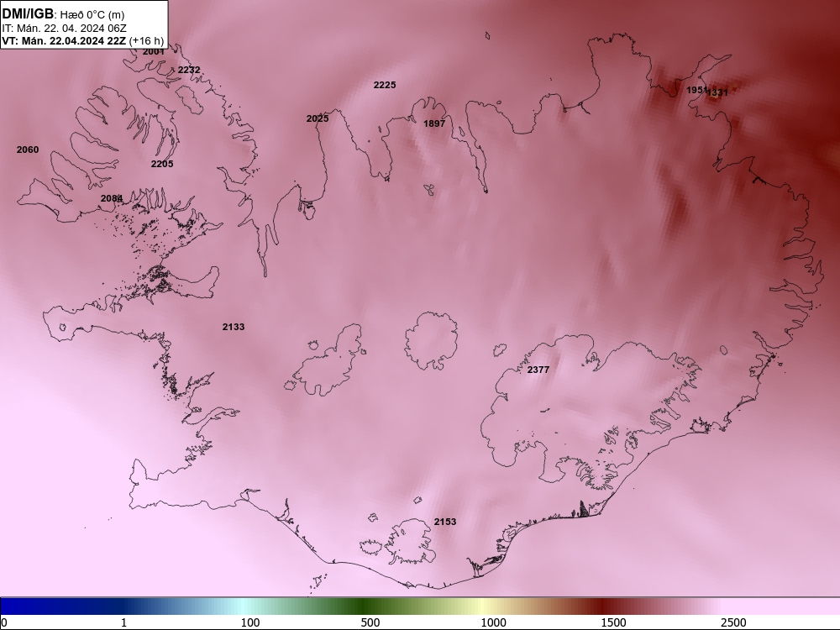840x630 pixels.
Task: Click the 2153 value label
Action: click(x=445, y=522)
